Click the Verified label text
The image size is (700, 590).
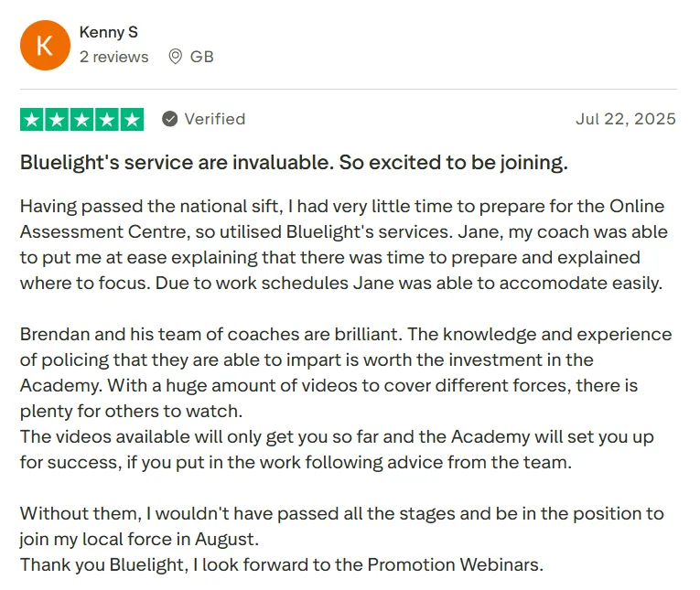point(215,119)
